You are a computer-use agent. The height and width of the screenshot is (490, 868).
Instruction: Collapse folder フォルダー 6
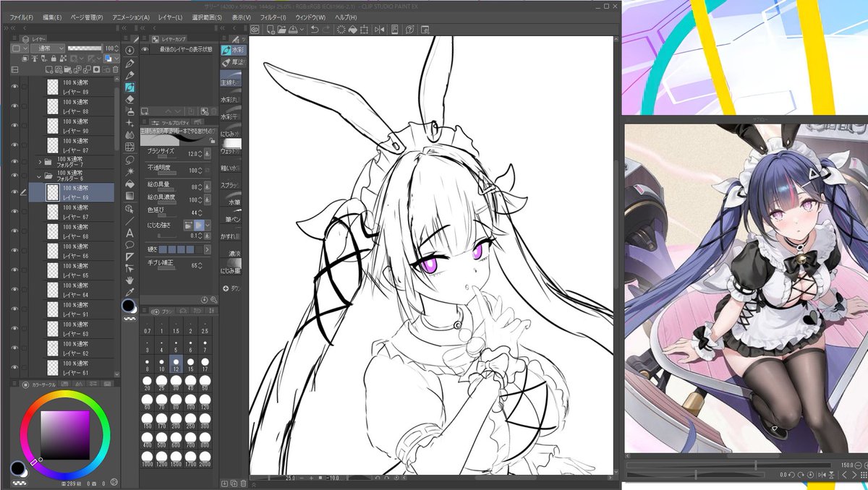tap(40, 175)
